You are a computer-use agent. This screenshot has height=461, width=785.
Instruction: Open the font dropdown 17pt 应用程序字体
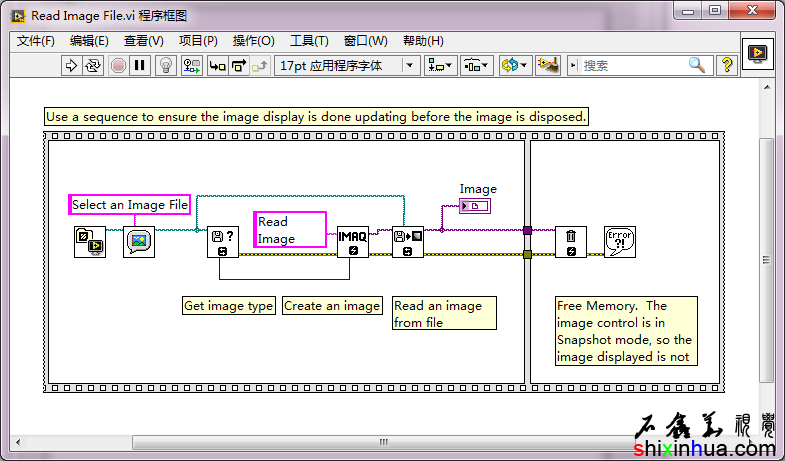tap(346, 65)
